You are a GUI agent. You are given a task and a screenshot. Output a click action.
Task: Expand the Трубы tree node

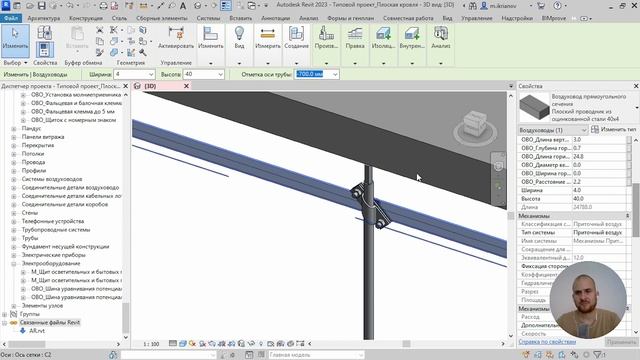(x=14, y=238)
